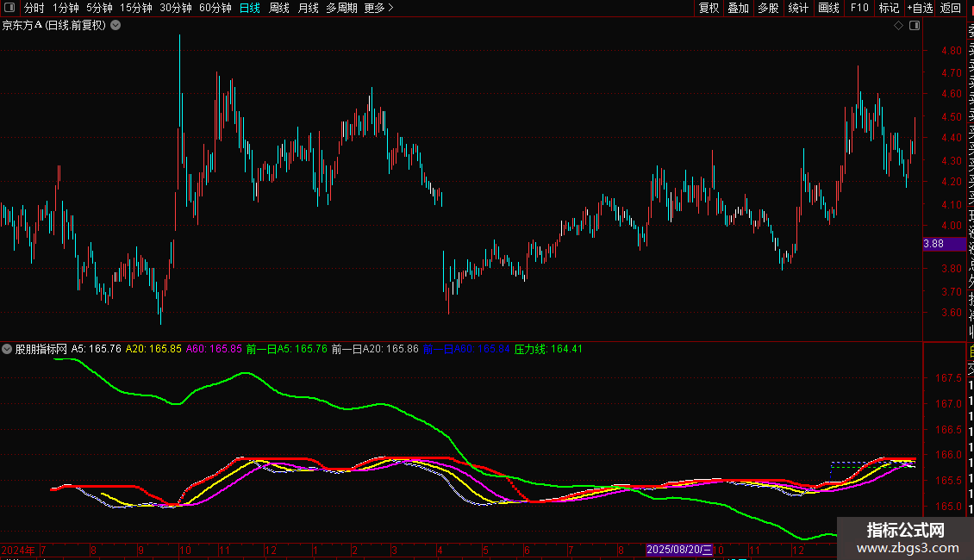Switch to 分时 intraday chart
Screen dimensions: 974x560
click(34, 8)
